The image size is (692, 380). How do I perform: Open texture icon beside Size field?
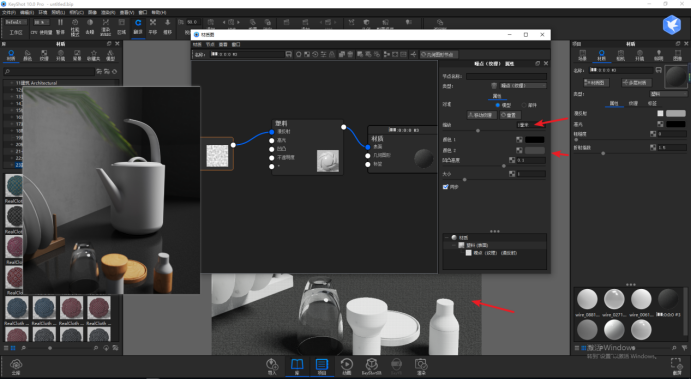pos(512,174)
